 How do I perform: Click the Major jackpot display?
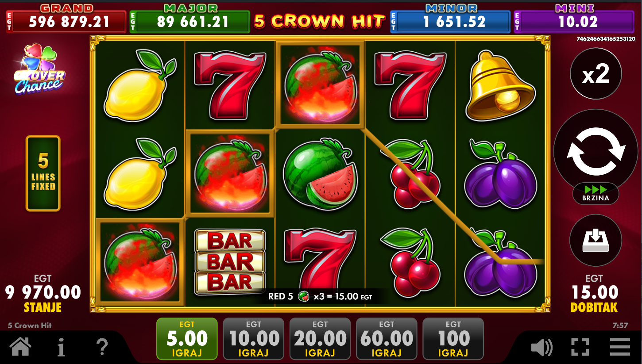(190, 19)
